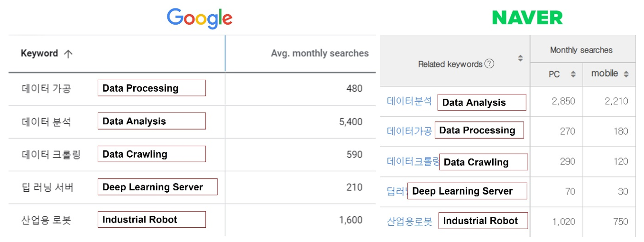
Task: Open the 데이터크롤링 Naver keyword link
Action: tap(413, 161)
